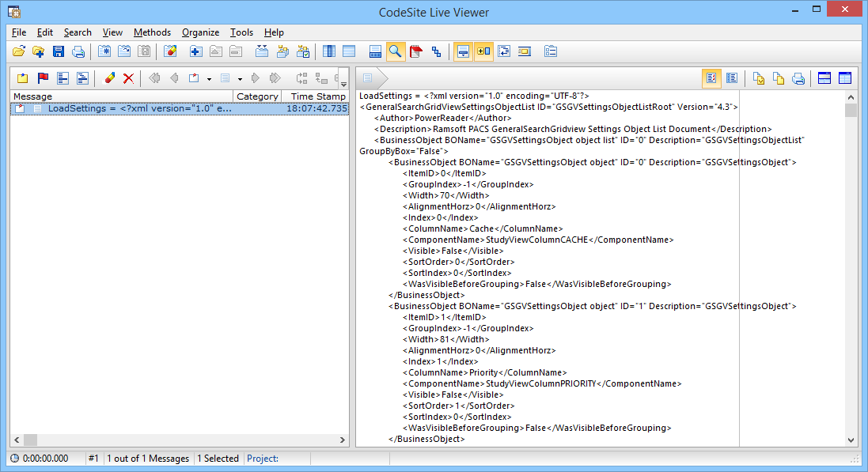Open the Methods menu

[x=152, y=32]
